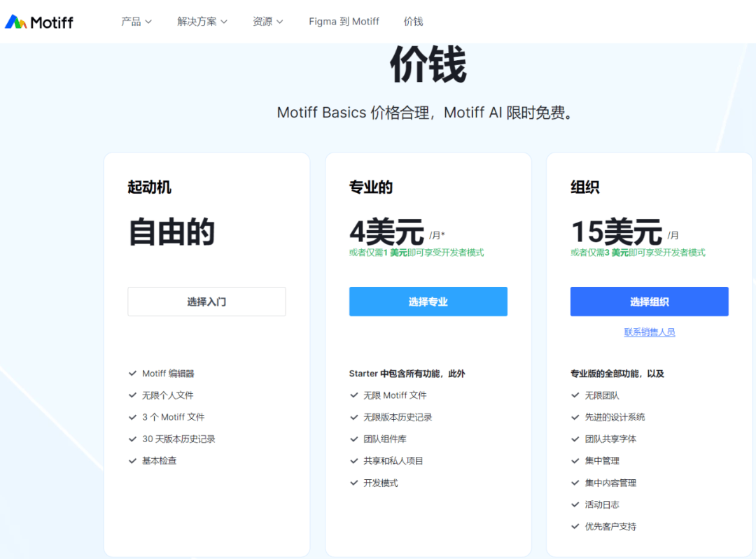Click the large 价钱 page heading
This screenshot has height=559, width=756.
[x=428, y=64]
